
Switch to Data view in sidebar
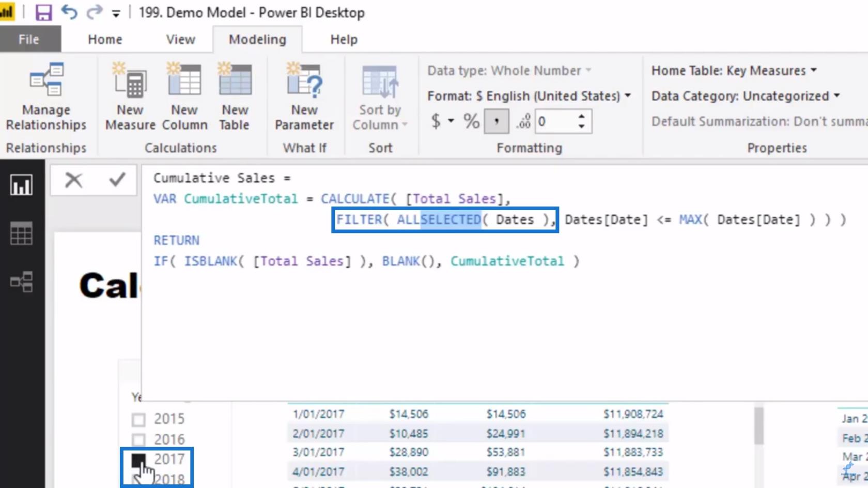click(x=21, y=234)
